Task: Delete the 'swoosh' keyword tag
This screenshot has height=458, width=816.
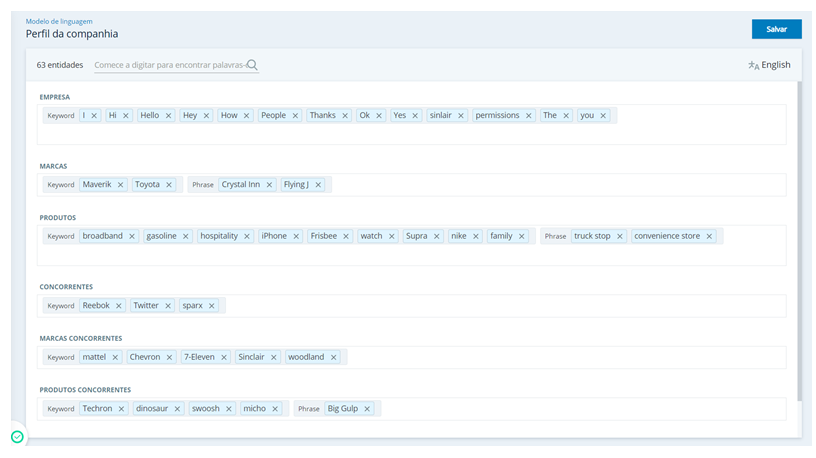Action: (228, 409)
